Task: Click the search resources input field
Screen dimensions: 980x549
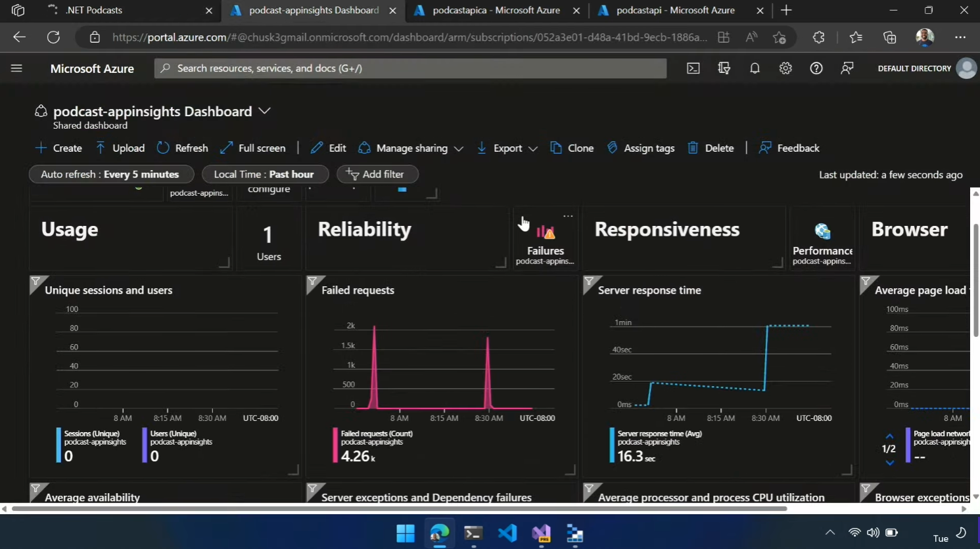Action: click(410, 68)
